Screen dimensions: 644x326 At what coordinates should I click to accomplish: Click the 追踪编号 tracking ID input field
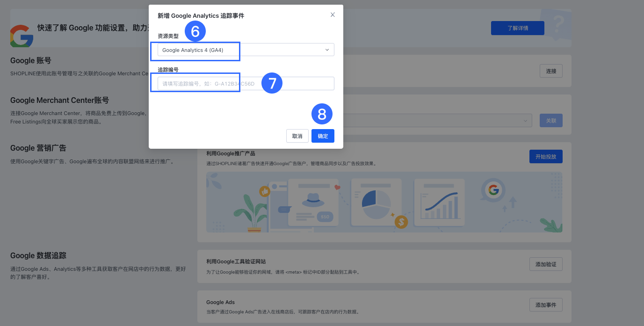[x=246, y=83]
